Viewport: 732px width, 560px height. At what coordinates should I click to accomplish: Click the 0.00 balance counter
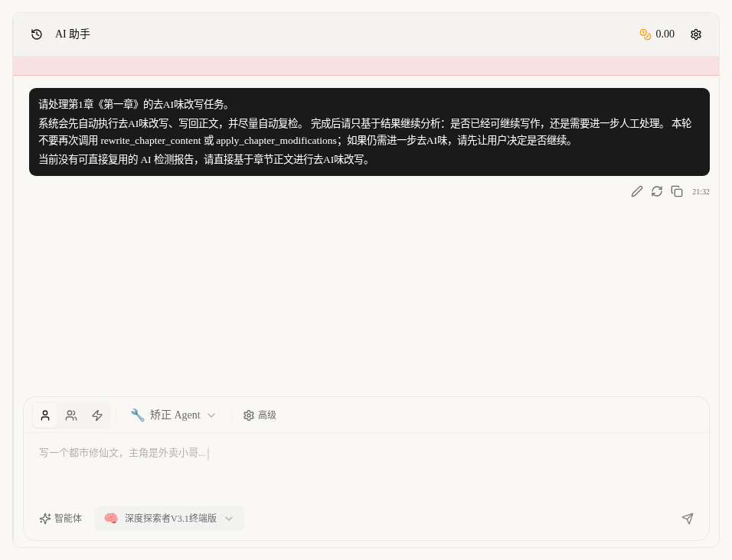[x=665, y=34]
